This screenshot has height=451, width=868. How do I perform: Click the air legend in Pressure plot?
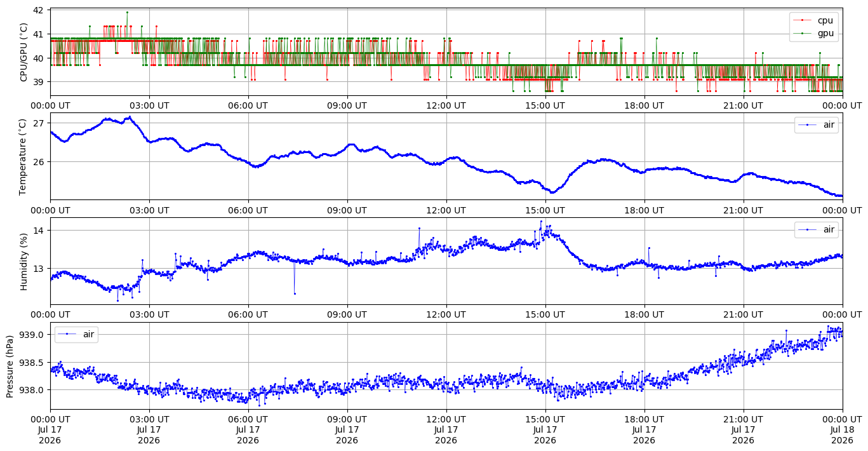click(76, 335)
